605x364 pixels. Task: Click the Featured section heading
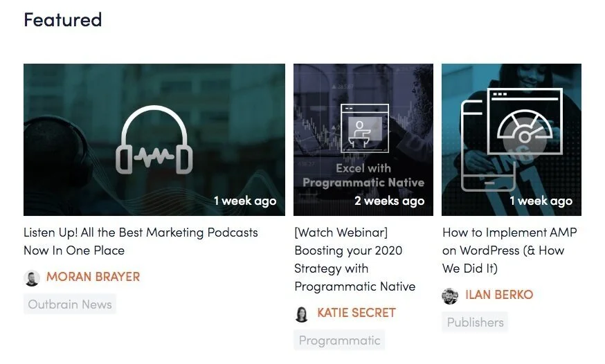(x=63, y=19)
